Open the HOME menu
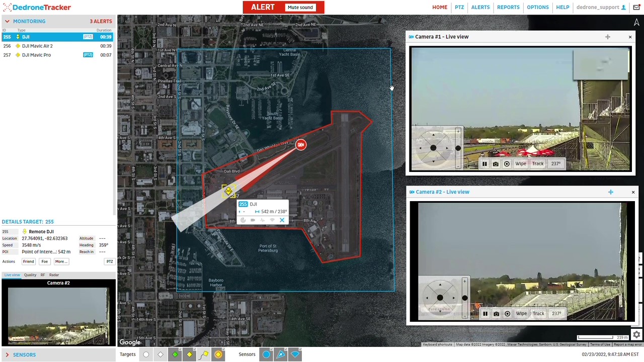 coord(440,8)
